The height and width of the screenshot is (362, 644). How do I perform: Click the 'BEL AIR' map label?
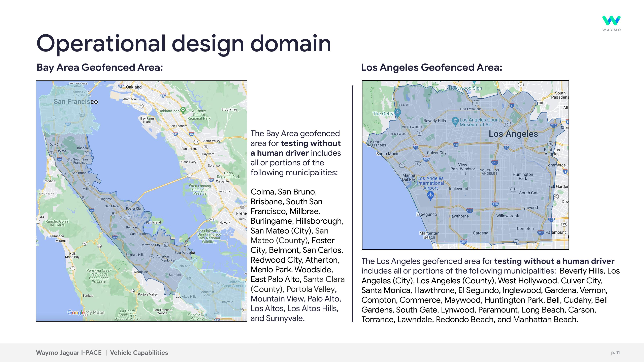405,105
